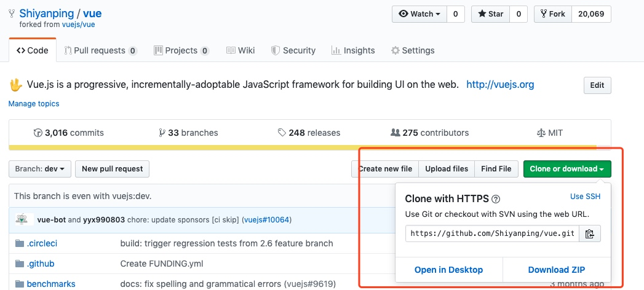Click the branch icon beside 33 branches
Screen dimensions: 644x290
162,133
